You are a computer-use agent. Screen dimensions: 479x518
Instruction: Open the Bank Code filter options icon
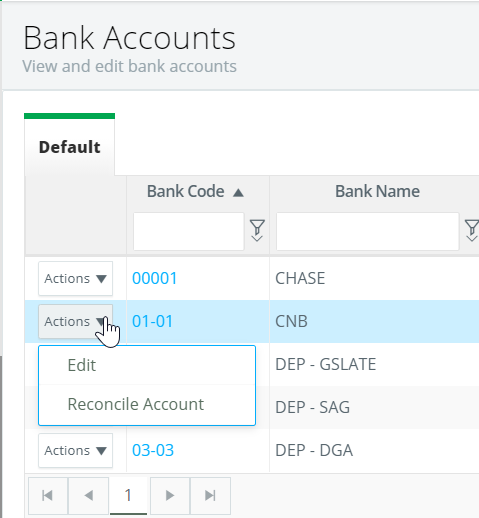(x=257, y=231)
